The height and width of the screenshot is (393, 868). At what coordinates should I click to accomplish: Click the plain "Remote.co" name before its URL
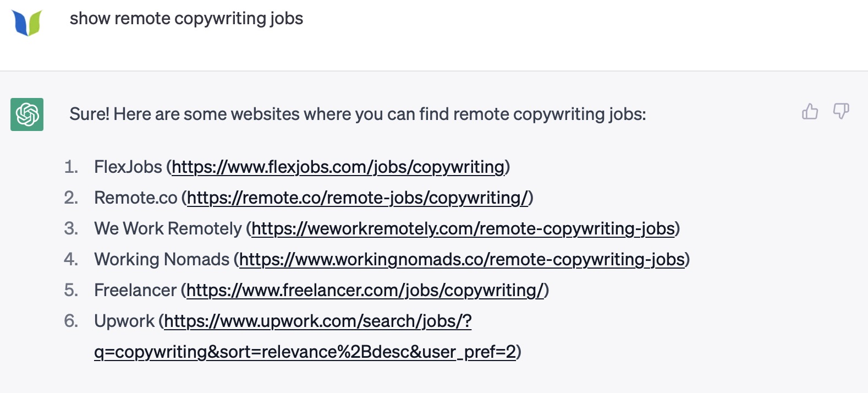pyautogui.click(x=136, y=198)
